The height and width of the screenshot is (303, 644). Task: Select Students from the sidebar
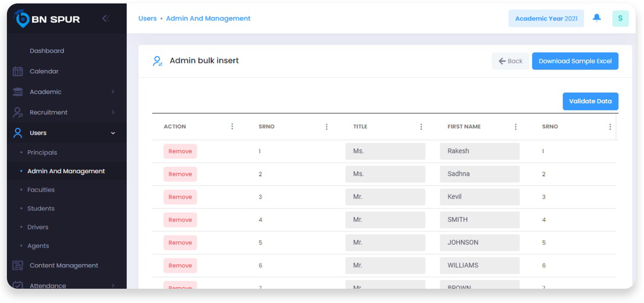(x=41, y=208)
